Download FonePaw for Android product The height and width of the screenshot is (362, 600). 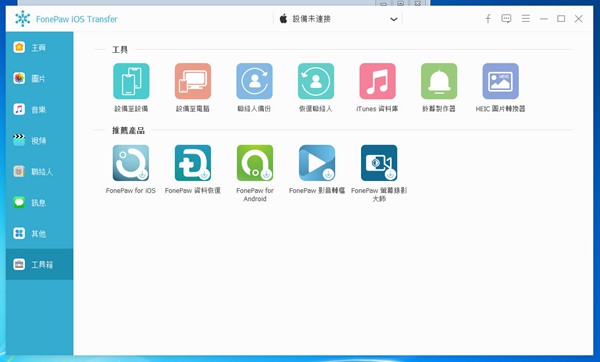point(255,163)
